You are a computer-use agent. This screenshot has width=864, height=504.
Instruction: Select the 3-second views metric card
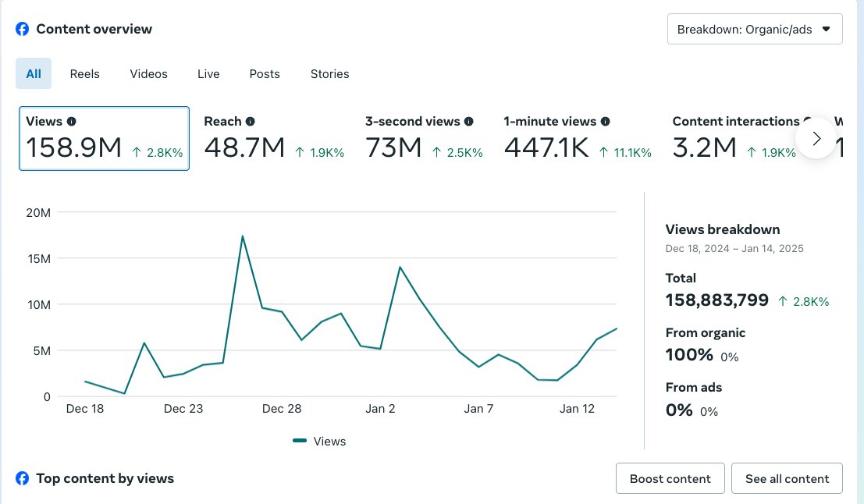pos(424,138)
